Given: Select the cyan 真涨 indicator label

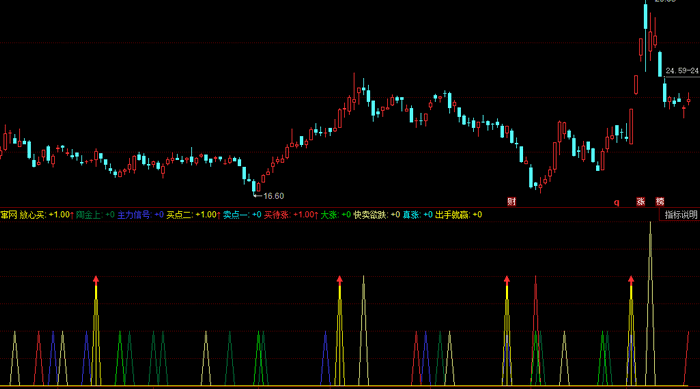Looking at the screenshot, I should (x=411, y=215).
